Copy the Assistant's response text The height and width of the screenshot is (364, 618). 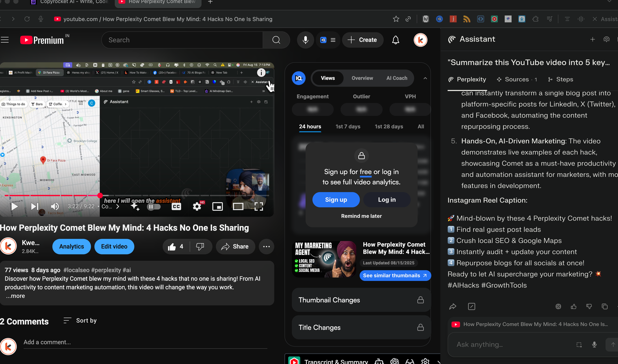coord(604,307)
